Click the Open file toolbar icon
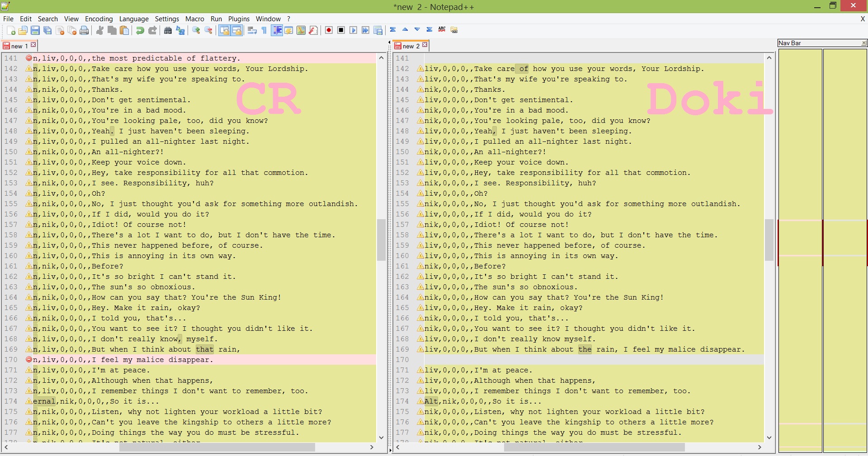 coord(23,30)
